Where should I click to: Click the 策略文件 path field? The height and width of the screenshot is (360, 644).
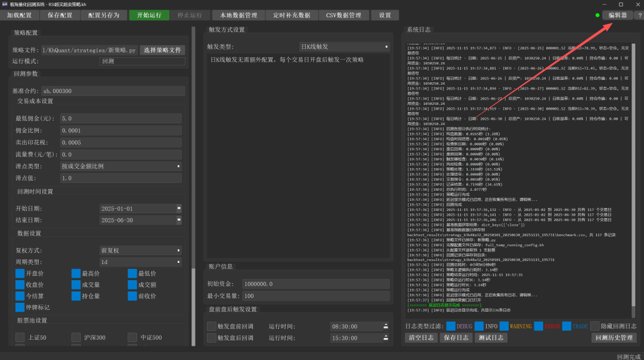(89, 50)
